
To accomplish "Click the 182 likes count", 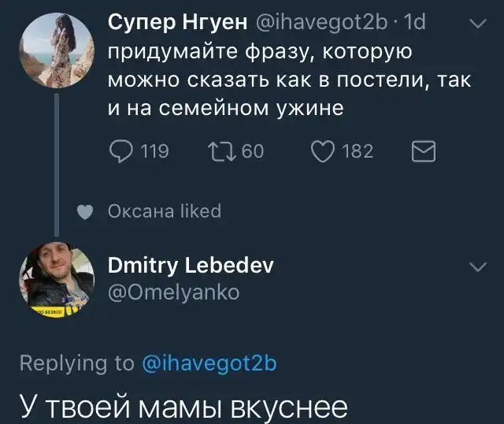I will 358,151.
